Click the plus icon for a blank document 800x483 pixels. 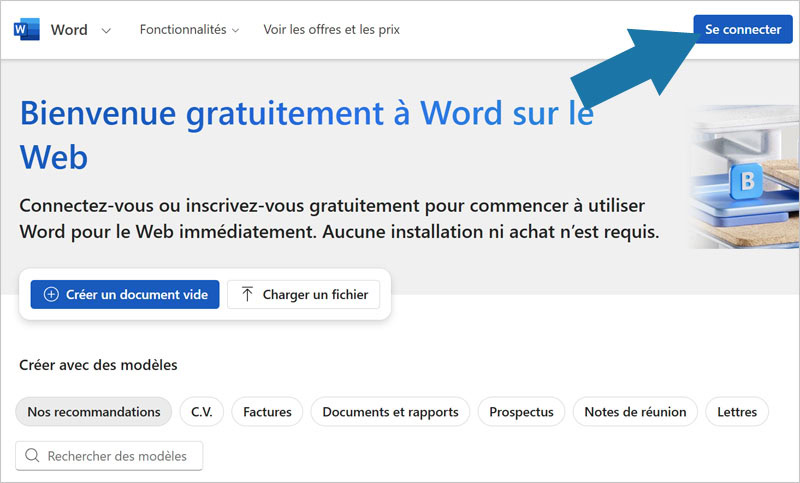click(x=52, y=295)
